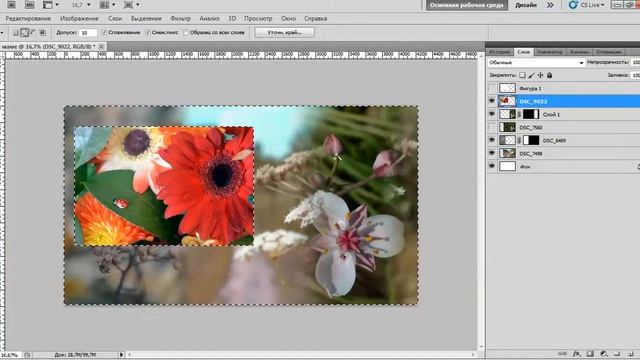Click the Слой 1 layer mask thumbnail

click(x=531, y=114)
